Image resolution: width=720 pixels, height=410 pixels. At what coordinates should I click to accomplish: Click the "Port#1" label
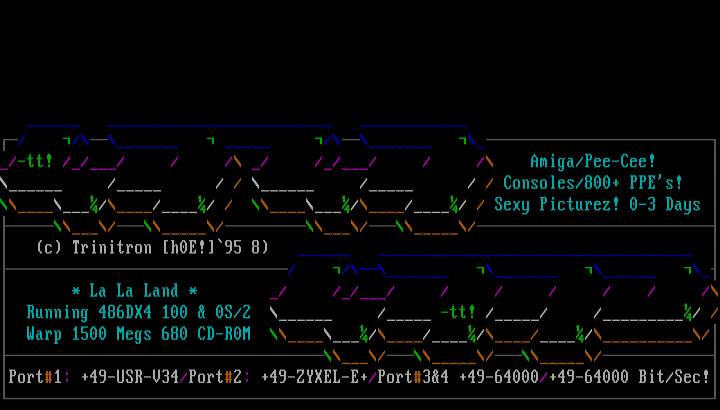35,377
